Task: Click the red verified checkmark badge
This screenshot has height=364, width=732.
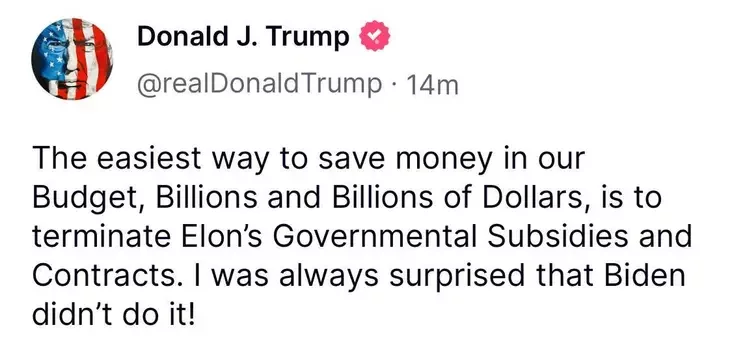Action: pos(373,36)
